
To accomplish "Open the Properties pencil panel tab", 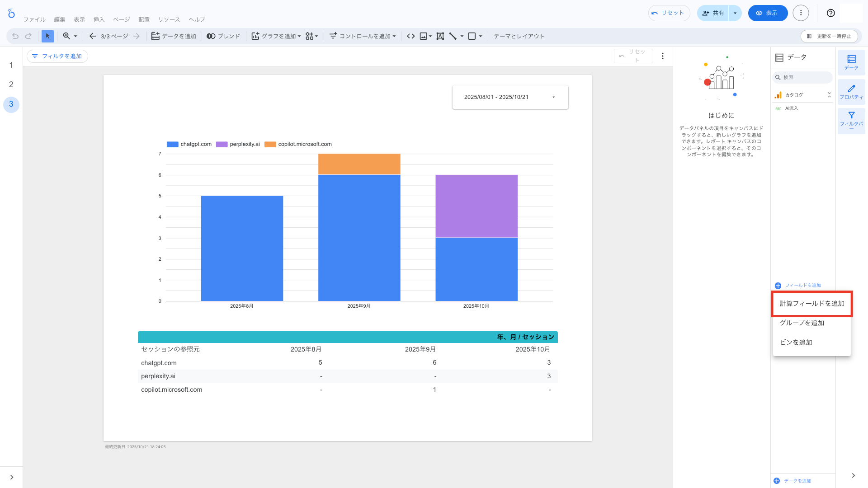I will click(851, 92).
